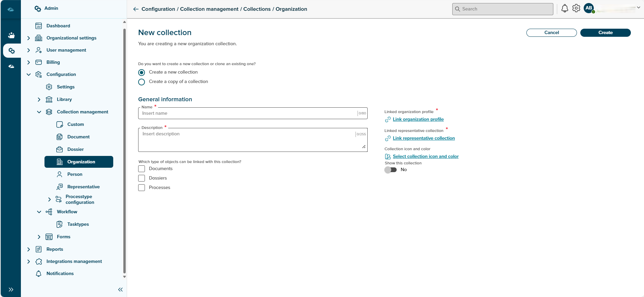Image resolution: width=644 pixels, height=297 pixels.
Task: Open the Representative collection menu item
Action: click(x=83, y=187)
